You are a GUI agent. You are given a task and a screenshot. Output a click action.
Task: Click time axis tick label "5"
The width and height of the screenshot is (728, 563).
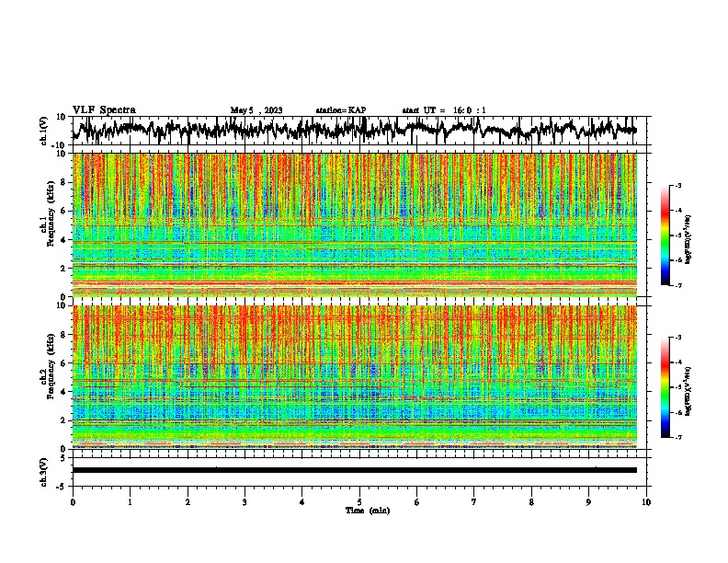[359, 502]
